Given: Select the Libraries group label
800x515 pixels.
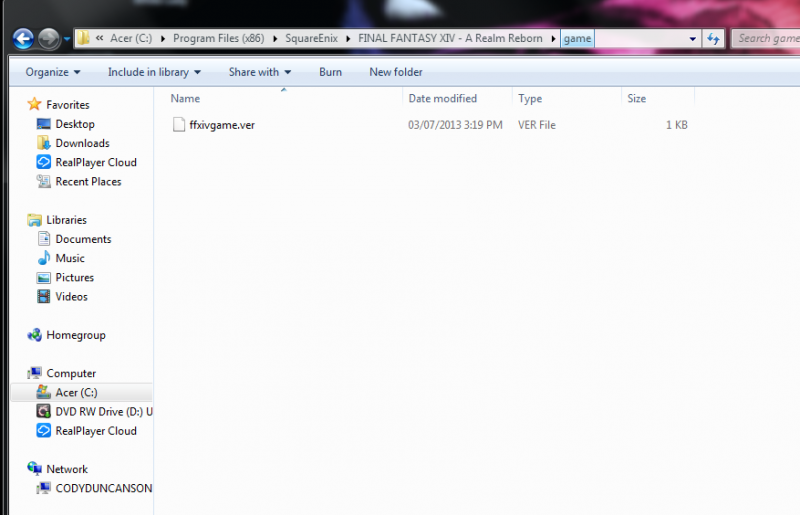Looking at the screenshot, I should coord(66,220).
